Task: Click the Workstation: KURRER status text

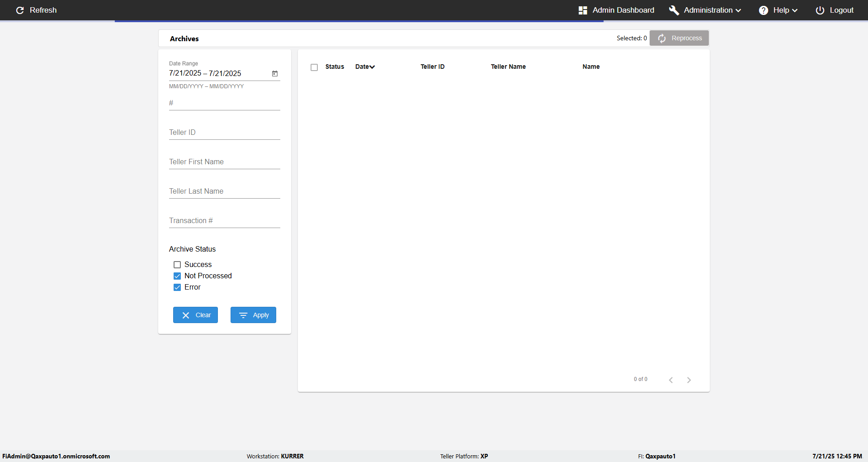Action: (275, 456)
